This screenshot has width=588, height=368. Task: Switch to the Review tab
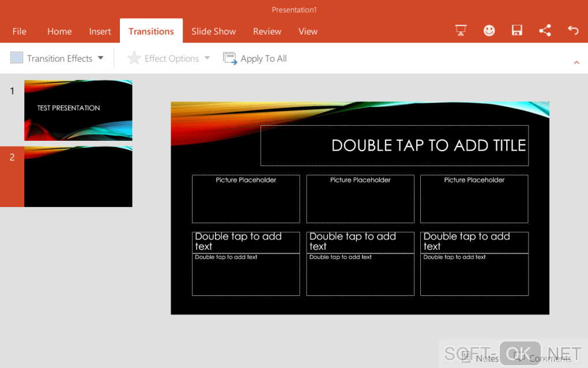(267, 32)
